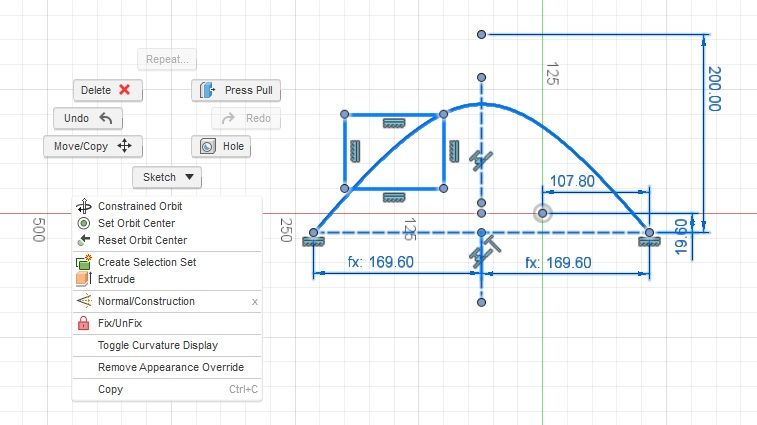This screenshot has width=757, height=425.
Task: Select the left fx: 169.60 dimension
Action: 380,262
